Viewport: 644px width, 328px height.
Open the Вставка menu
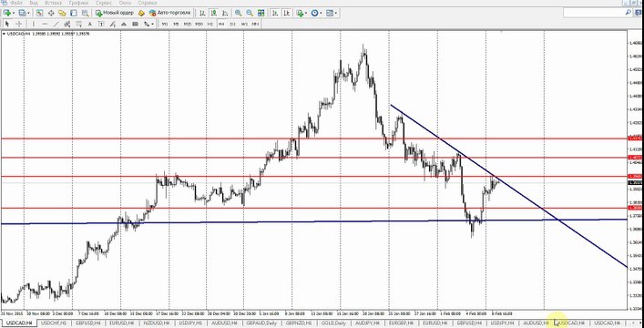pos(53,3)
